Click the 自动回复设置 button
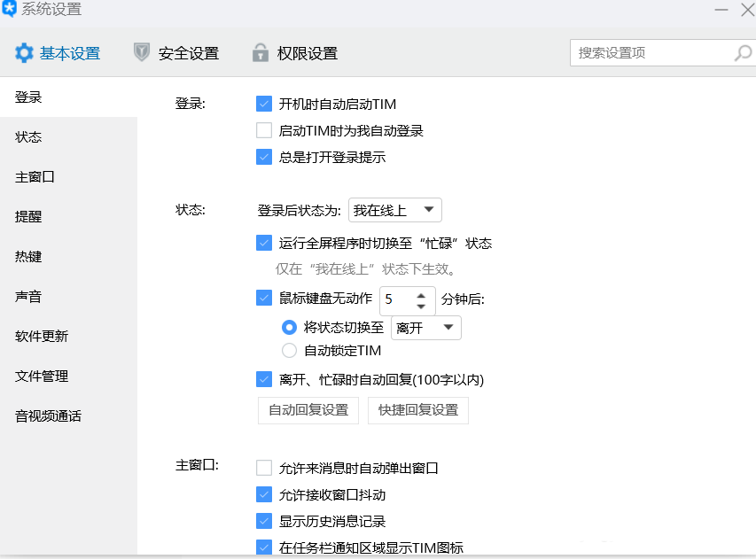756x559 pixels. pos(308,410)
